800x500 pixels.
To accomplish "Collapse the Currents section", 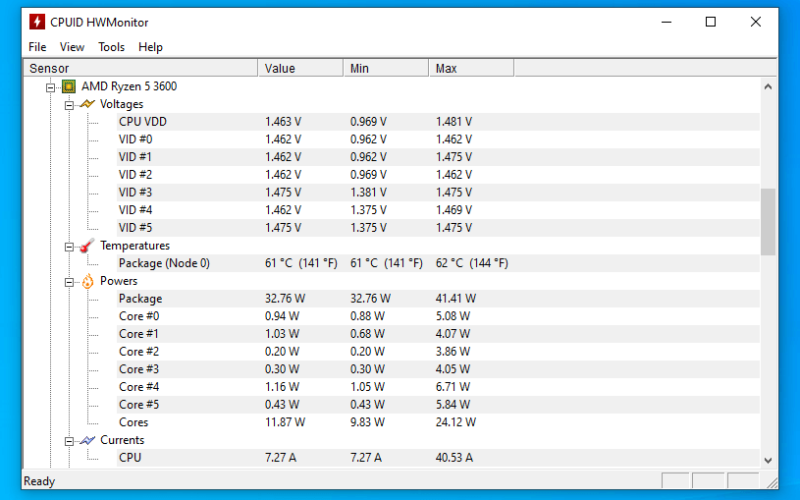I will click(x=69, y=441).
